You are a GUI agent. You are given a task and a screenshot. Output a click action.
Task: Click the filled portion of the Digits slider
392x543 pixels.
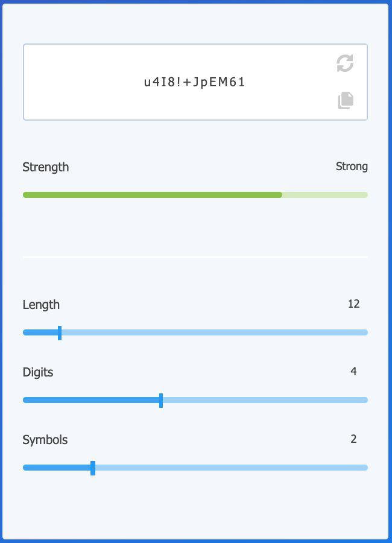click(92, 400)
